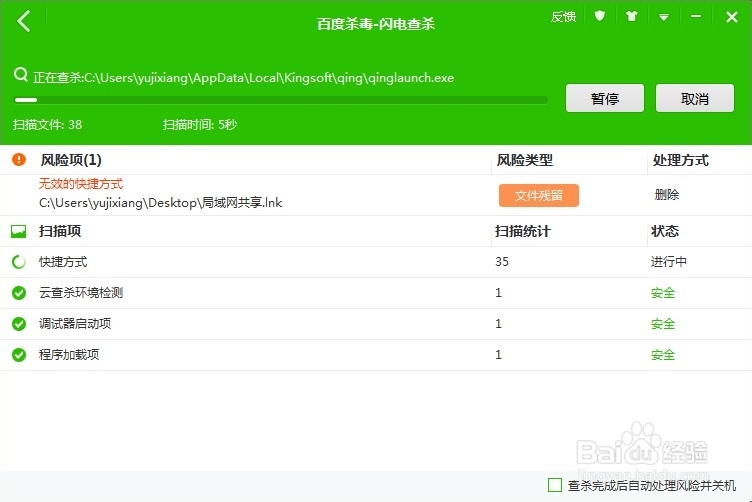Click the 处理方式 column header
Viewport: 752px width, 502px height.
click(x=681, y=160)
